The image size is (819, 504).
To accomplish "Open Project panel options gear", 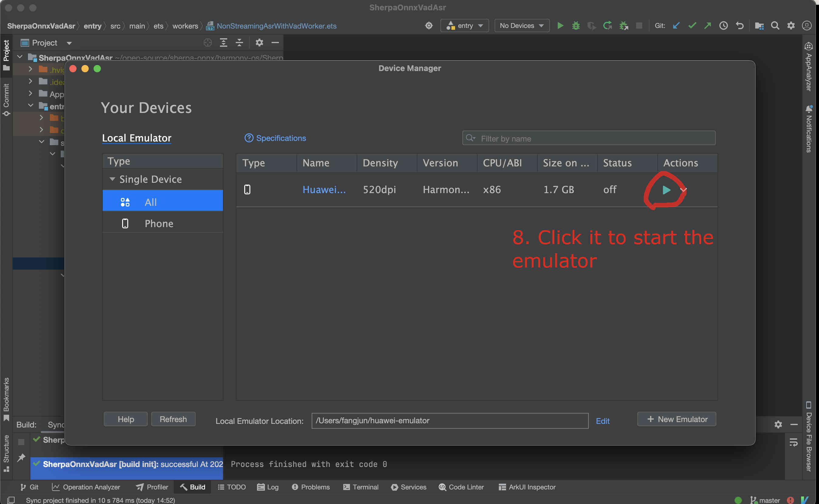I will 259,43.
